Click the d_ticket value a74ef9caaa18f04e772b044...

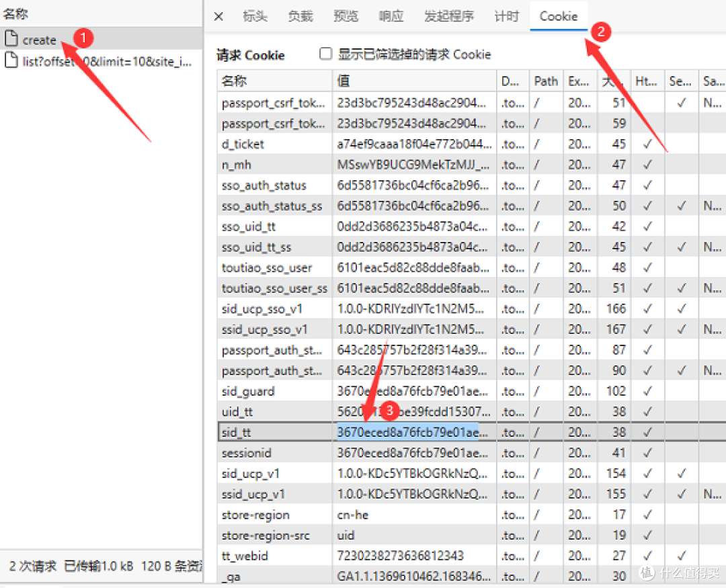[x=414, y=144]
